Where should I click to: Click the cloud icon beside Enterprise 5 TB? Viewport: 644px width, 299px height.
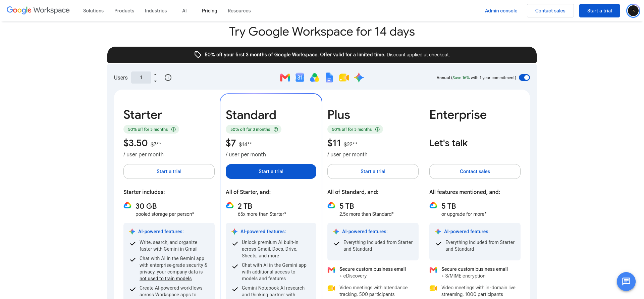433,205
